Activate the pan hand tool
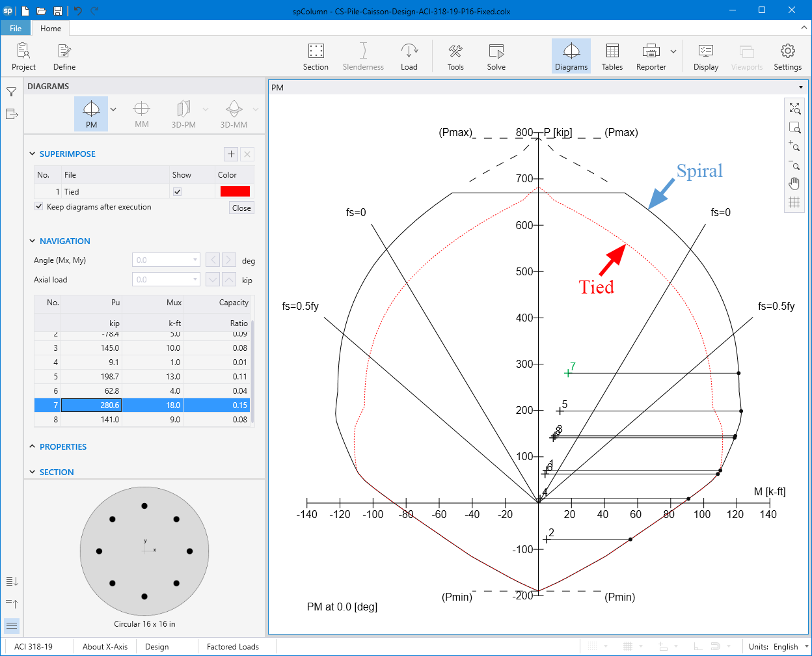 pyautogui.click(x=794, y=184)
